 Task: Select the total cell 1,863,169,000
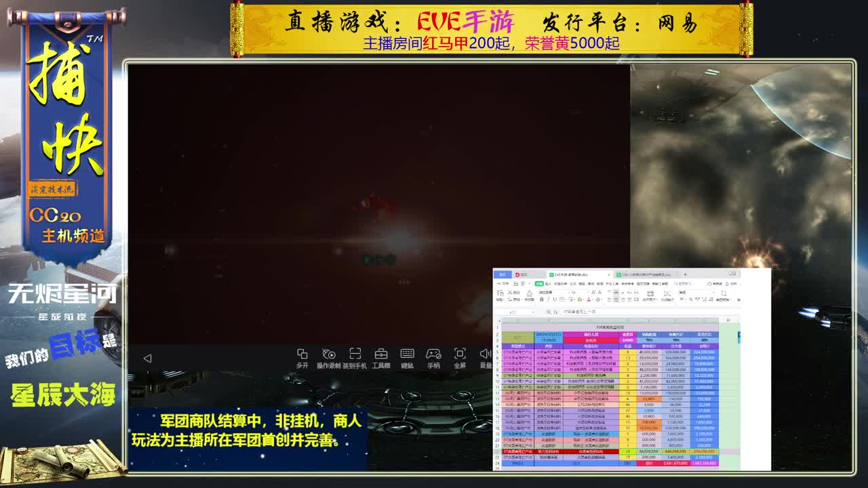[704, 464]
